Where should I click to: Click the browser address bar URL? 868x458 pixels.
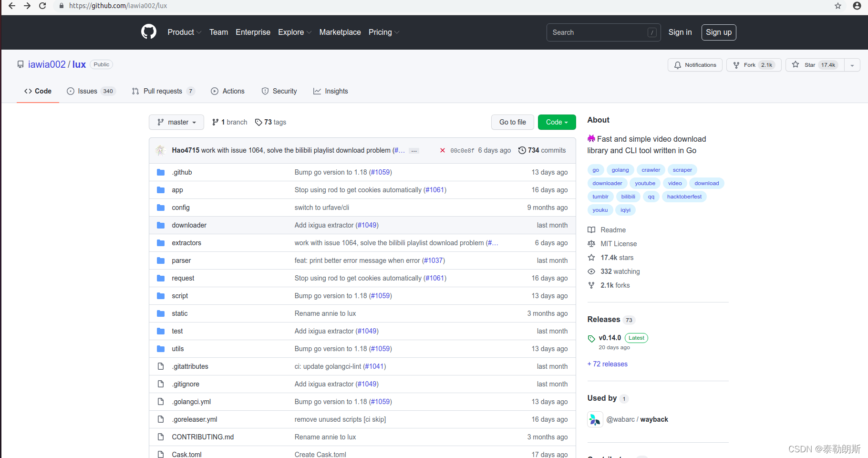[x=118, y=6]
